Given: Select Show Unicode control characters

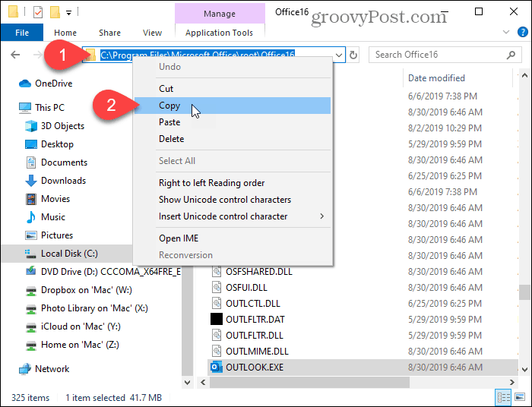Looking at the screenshot, I should pyautogui.click(x=233, y=200).
